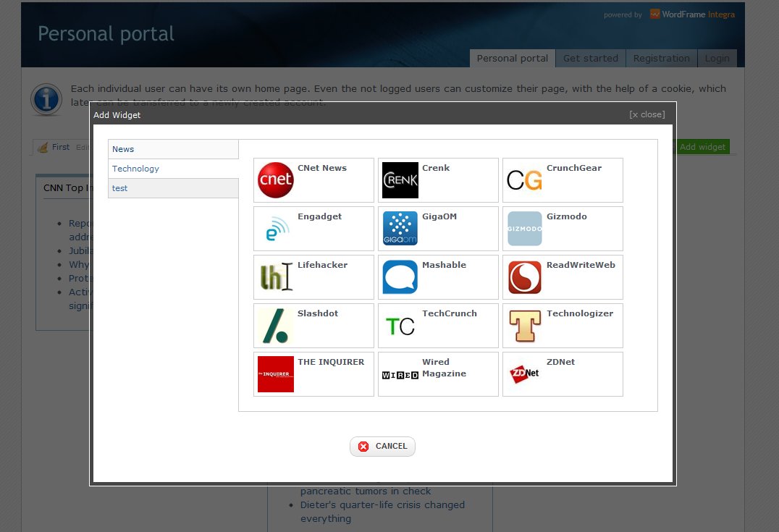Add the TechCrunch widget by name
Viewport: 779px width, 532px height.
(x=449, y=313)
